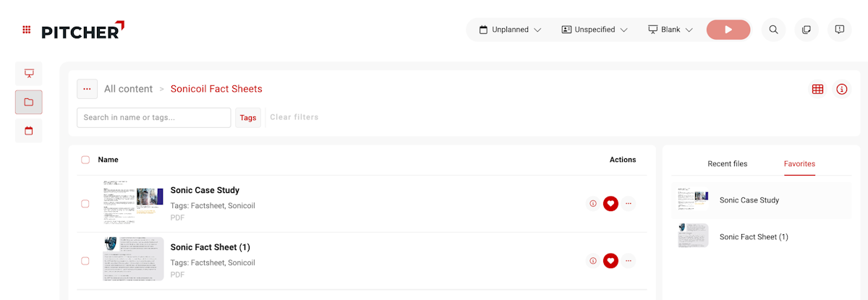Open the presentations icon in sidebar
Image resolution: width=868 pixels, height=300 pixels.
pos(29,73)
